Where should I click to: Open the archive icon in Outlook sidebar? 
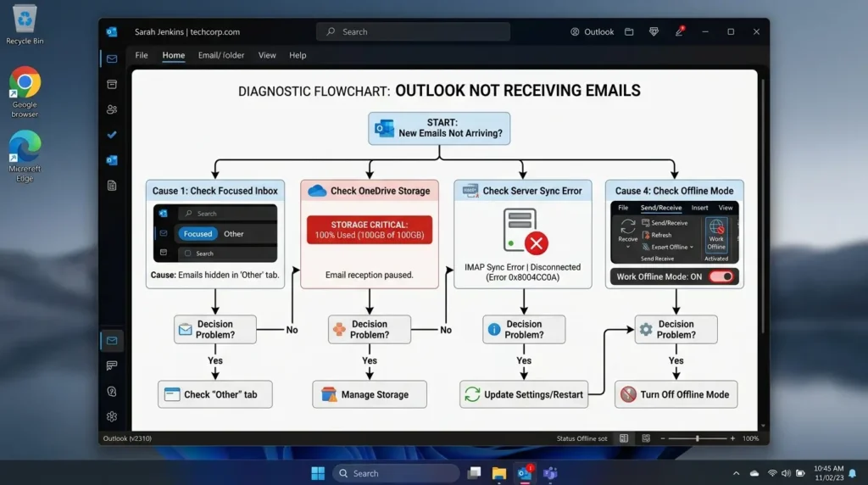[112, 84]
